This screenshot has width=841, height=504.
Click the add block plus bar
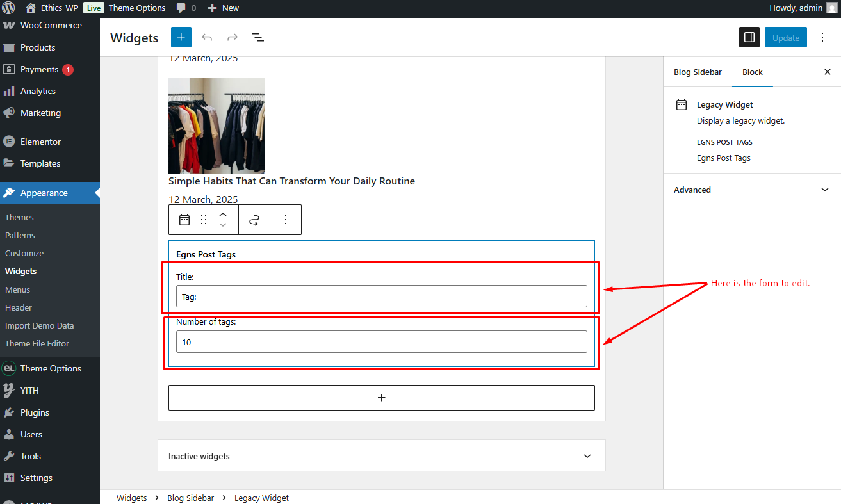(x=382, y=398)
